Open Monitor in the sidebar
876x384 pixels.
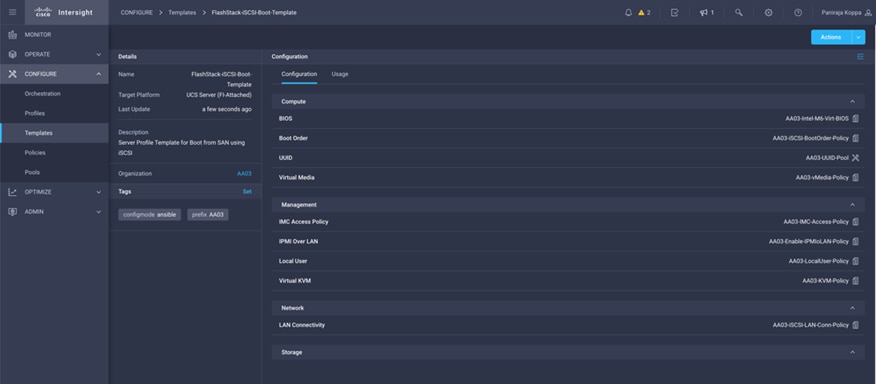(x=37, y=35)
